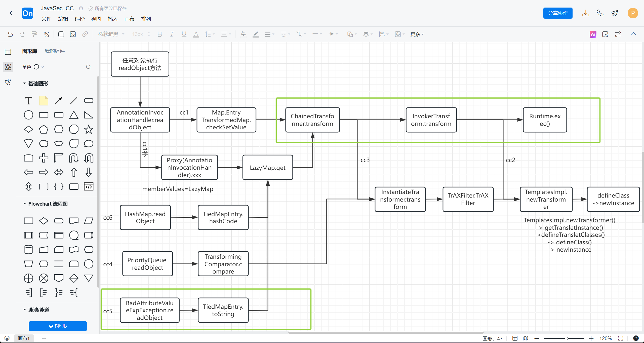Click the Undo icon in the toolbar
The image size is (644, 343).
pyautogui.click(x=10, y=34)
